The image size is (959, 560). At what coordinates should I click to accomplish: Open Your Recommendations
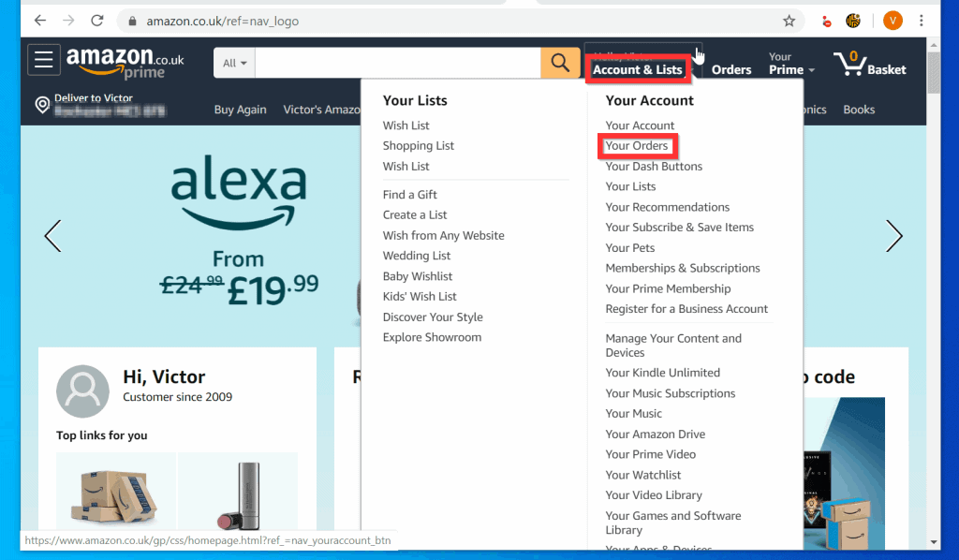coord(667,207)
